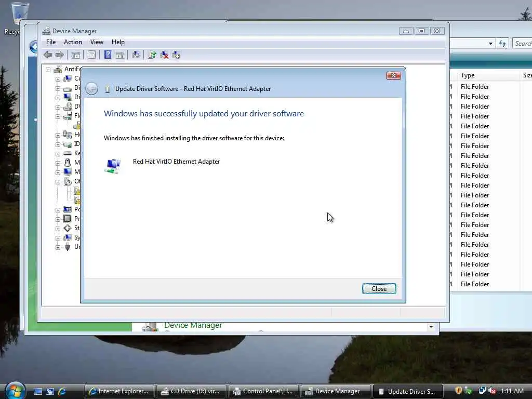Switch to Device Manager taskbar button

[x=336, y=391]
